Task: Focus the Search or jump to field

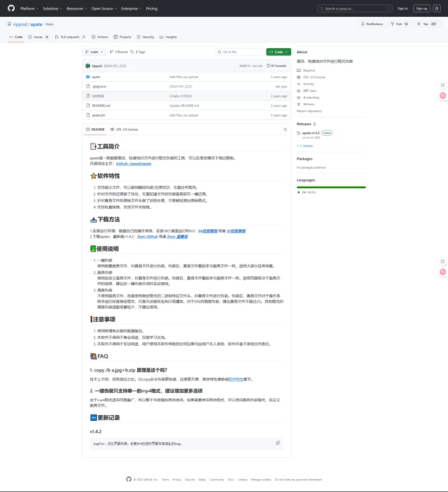Action: tap(354, 8)
